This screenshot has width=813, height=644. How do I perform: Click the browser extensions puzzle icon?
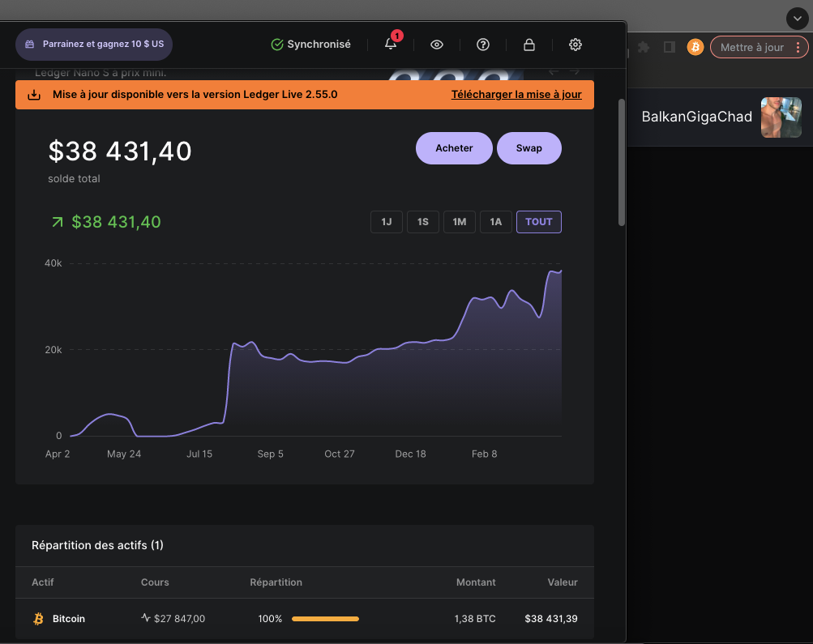(644, 47)
